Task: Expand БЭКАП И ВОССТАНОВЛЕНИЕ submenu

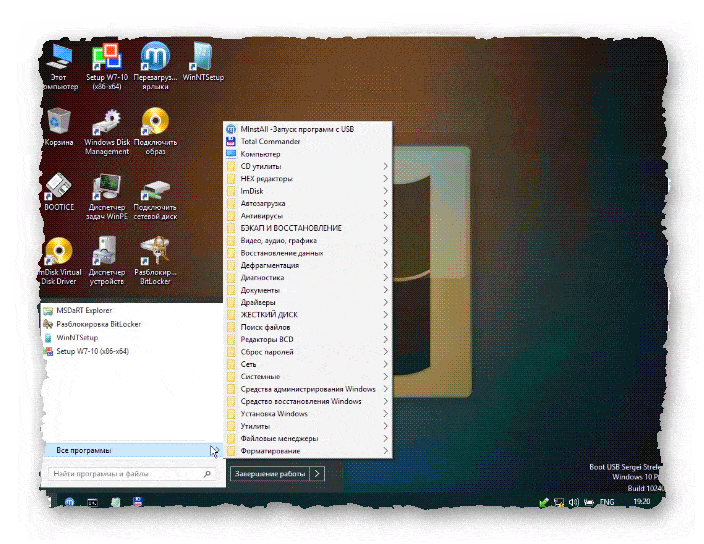Action: tap(308, 228)
